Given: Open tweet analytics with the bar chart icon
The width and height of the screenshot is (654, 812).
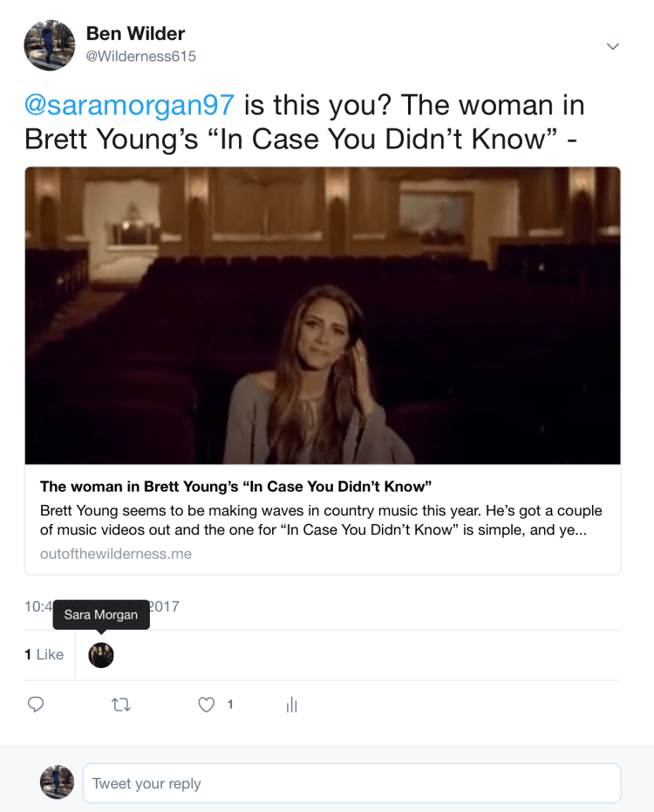Looking at the screenshot, I should [x=291, y=704].
